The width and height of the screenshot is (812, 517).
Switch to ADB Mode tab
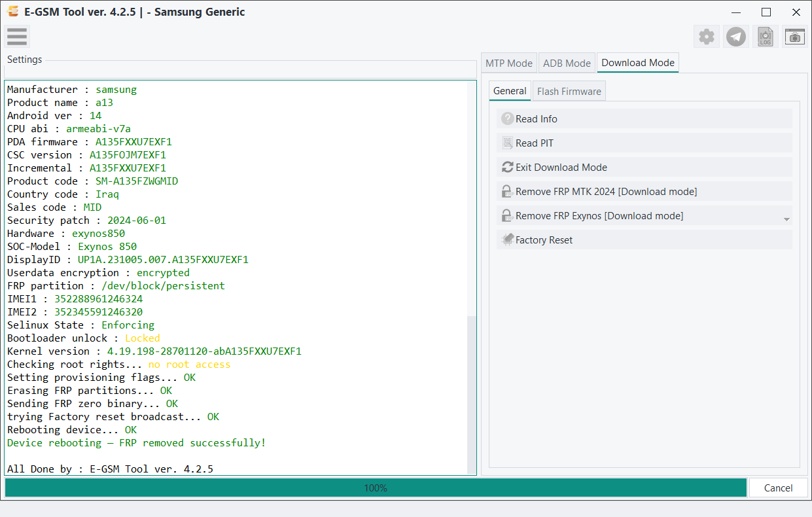click(x=567, y=63)
